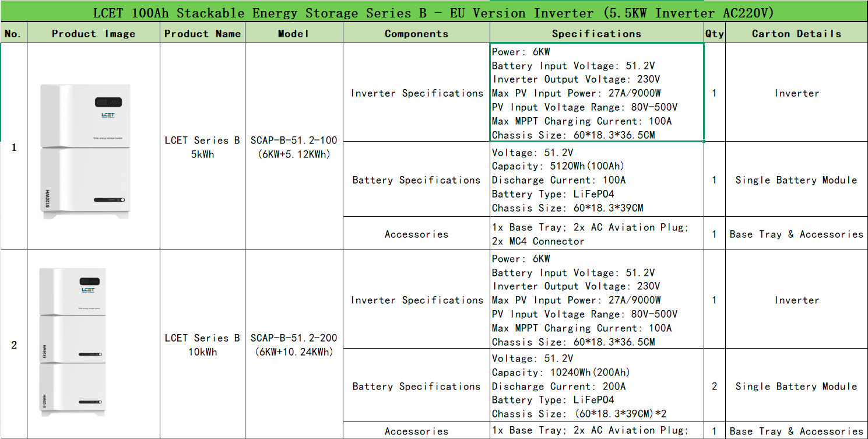Click the 'No.' column header cell
Screen dimensions: 868x439
(x=13, y=34)
